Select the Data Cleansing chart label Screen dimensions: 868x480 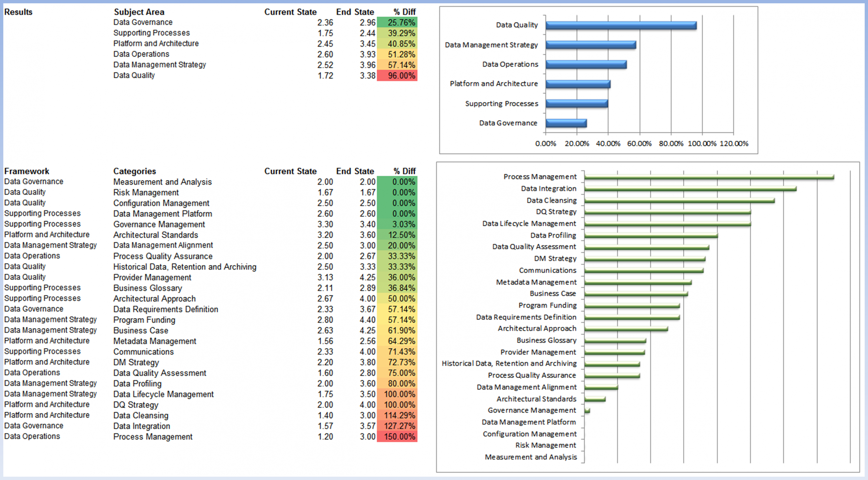[551, 201]
